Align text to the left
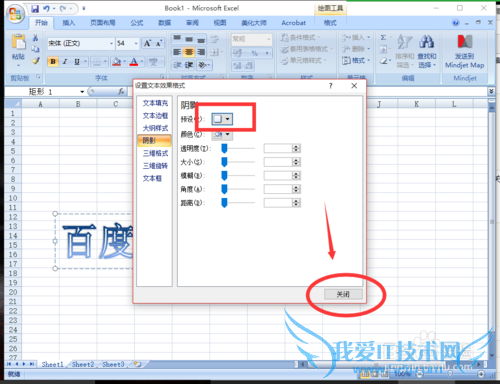The width and height of the screenshot is (500, 384). [x=177, y=52]
